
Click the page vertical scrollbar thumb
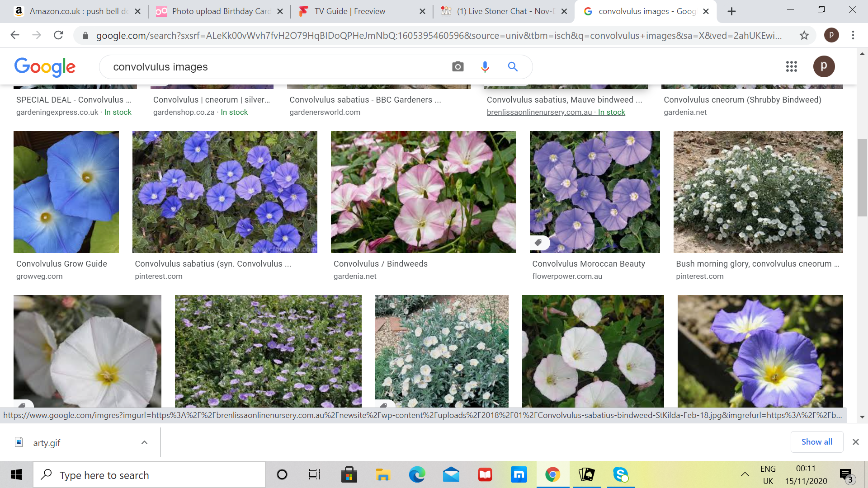tap(862, 178)
